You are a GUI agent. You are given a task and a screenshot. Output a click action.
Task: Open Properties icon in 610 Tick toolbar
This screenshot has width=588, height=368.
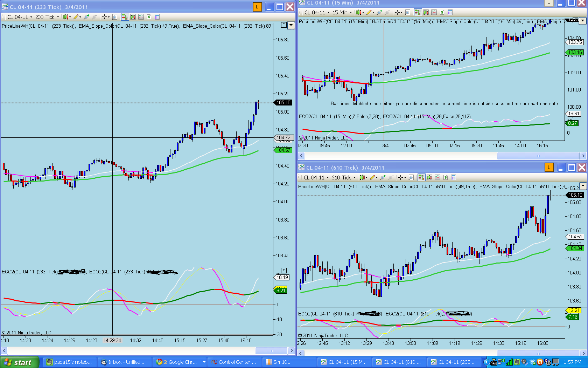pyautogui.click(x=454, y=177)
